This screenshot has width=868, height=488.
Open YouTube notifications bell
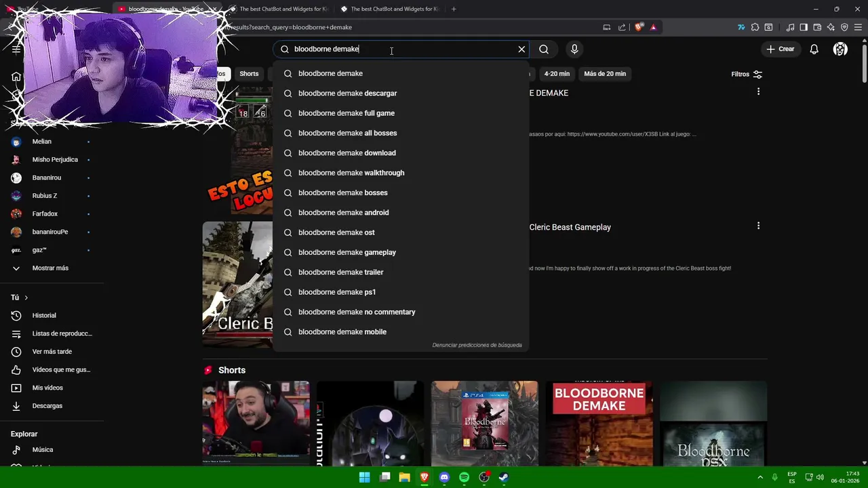click(814, 49)
